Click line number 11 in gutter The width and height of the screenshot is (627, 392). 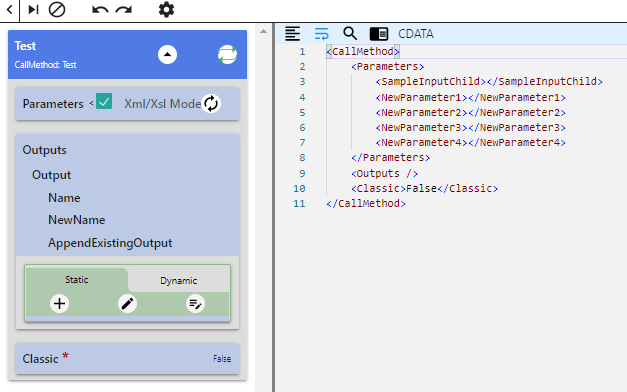pos(299,204)
